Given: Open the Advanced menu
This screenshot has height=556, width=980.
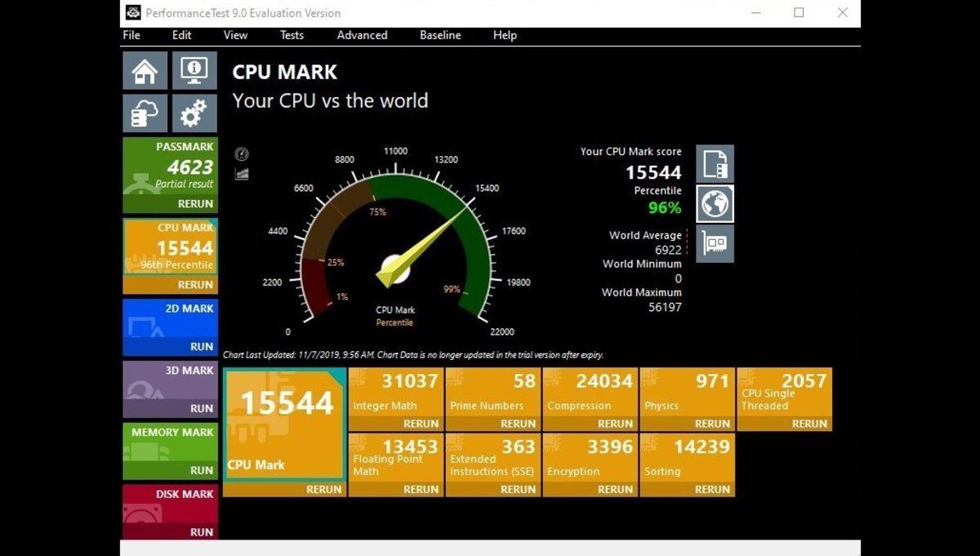Looking at the screenshot, I should (362, 35).
